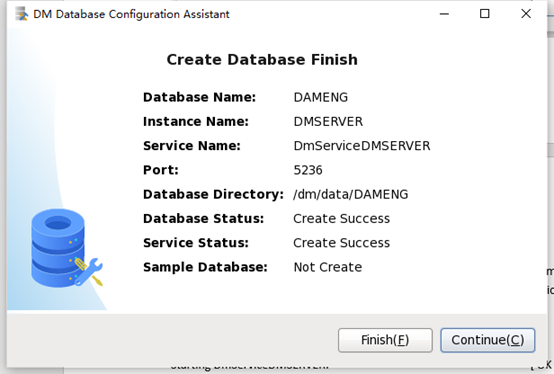Click the Service Name: label
Image resolution: width=554 pixels, height=374 pixels.
pyautogui.click(x=192, y=146)
